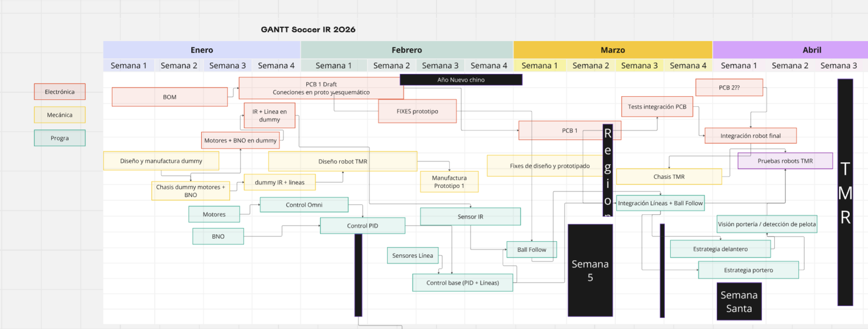The image size is (868, 329).
Task: Click the Febrero month header
Action: pyautogui.click(x=407, y=50)
